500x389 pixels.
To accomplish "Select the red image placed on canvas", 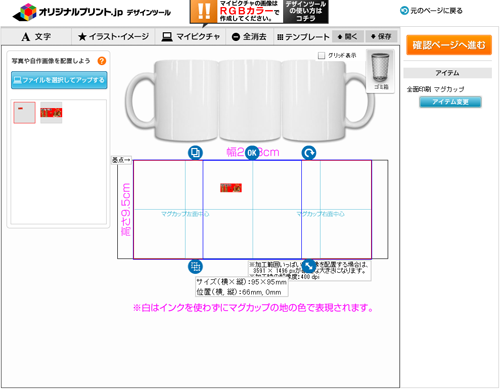I will [x=231, y=188].
